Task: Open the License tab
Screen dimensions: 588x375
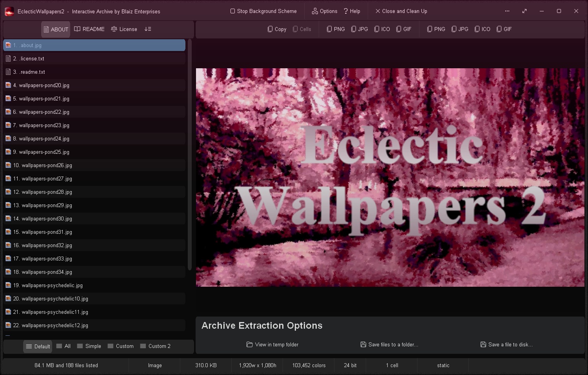Action: tap(124, 29)
